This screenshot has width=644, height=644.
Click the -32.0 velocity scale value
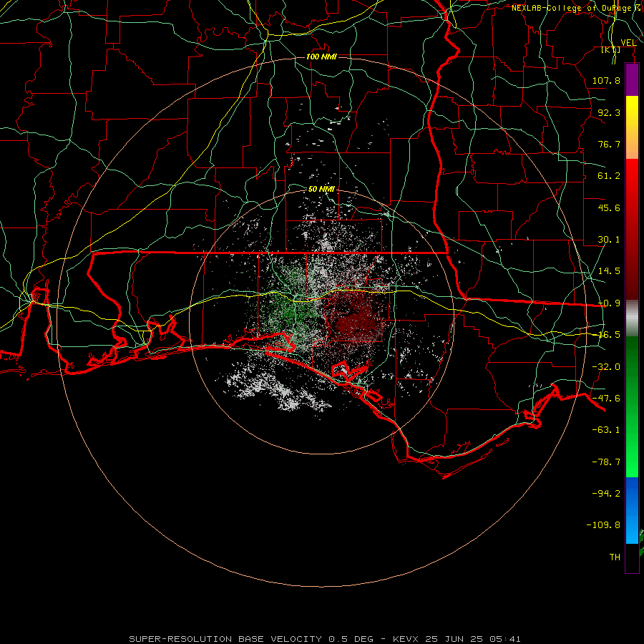click(x=606, y=367)
